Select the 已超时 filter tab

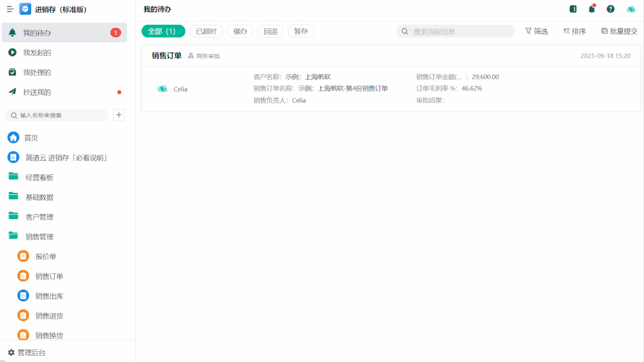tap(206, 31)
